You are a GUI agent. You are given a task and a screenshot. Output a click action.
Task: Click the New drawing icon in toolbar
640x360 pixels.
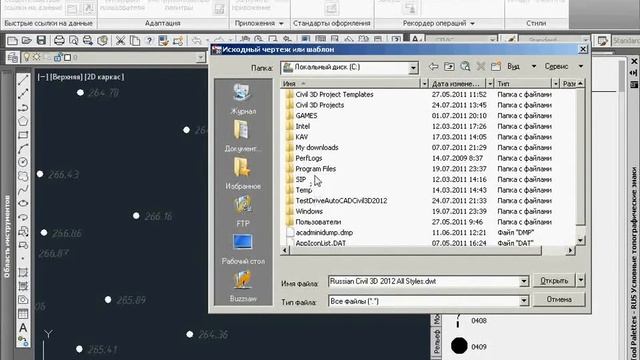click(x=12, y=40)
